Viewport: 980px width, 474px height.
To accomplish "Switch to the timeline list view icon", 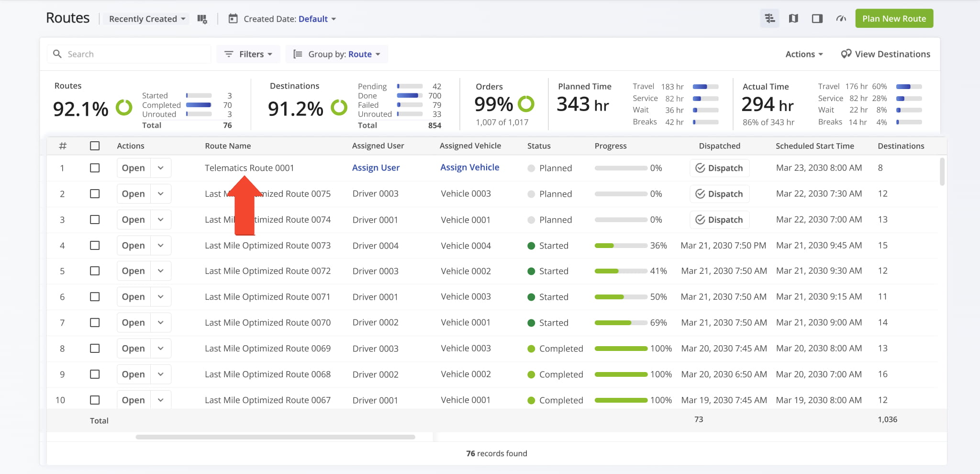I will click(769, 19).
